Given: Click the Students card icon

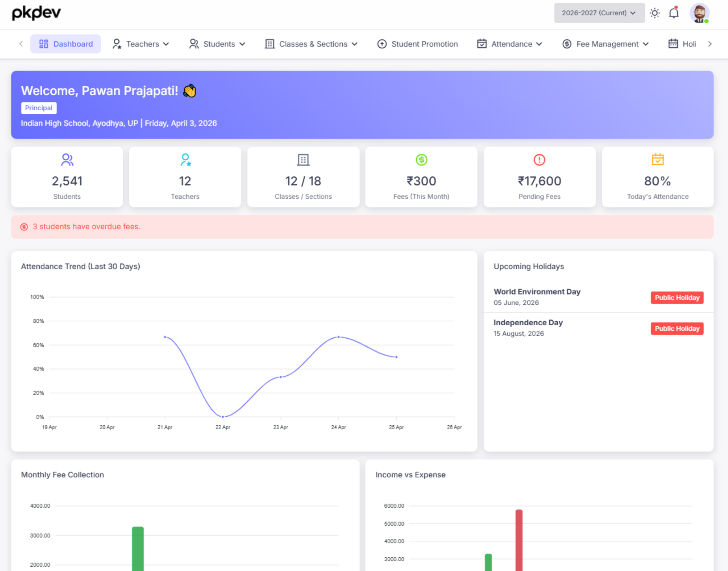Looking at the screenshot, I should click(x=67, y=159).
